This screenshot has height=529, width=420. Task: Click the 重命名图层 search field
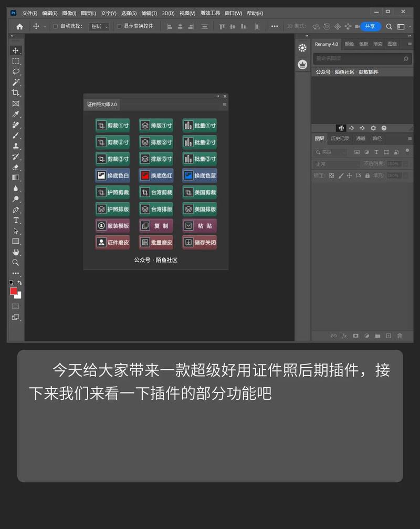pyautogui.click(x=362, y=59)
